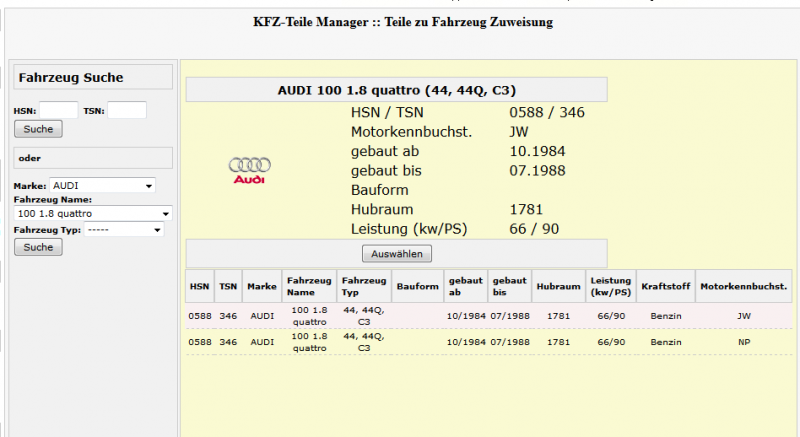Click the Bauform column header
Image resolution: width=800 pixels, height=437 pixels.
click(417, 286)
